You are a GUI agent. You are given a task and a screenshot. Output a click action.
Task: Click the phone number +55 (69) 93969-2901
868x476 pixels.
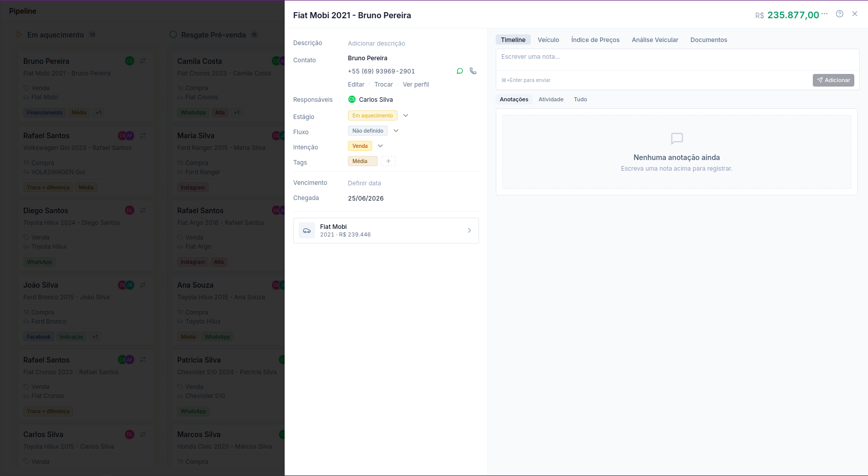tap(381, 71)
